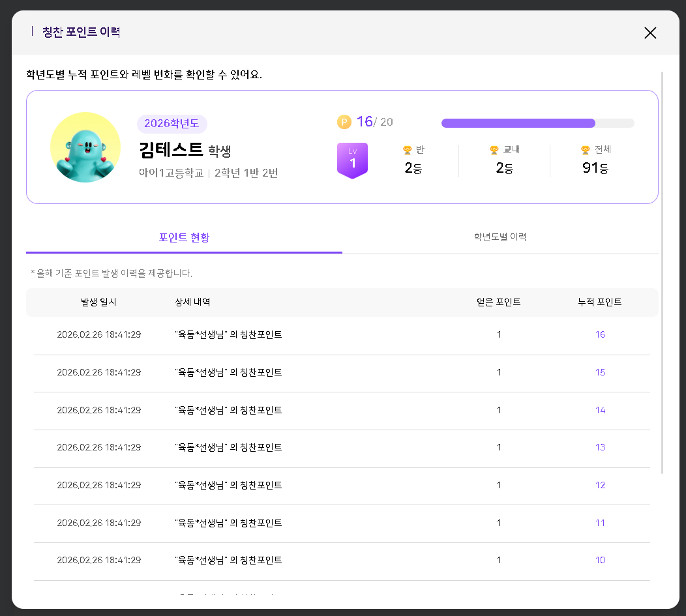This screenshot has height=616, width=686.
Task: Click the dialog's vertical scrollbar
Action: tap(663, 272)
